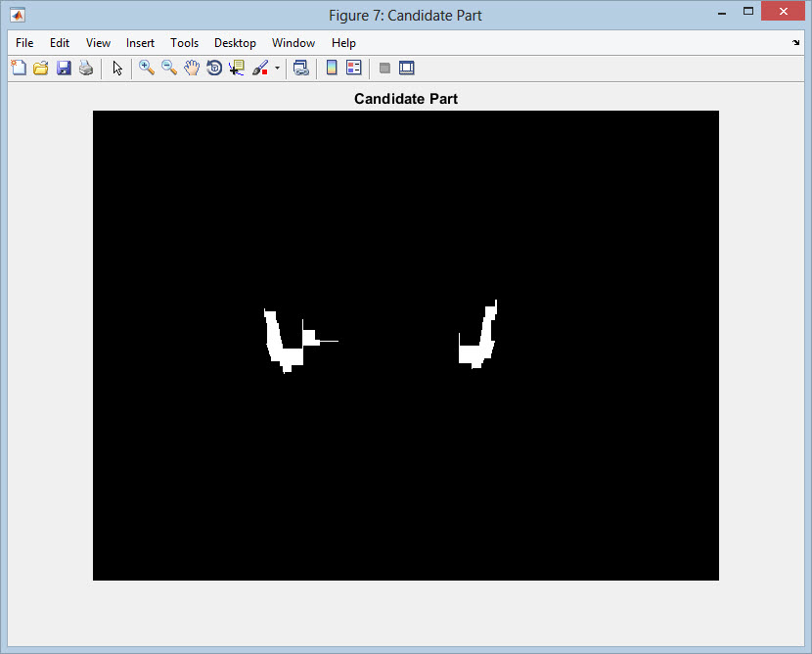Activate the Edit Plot arrow tool

tap(117, 68)
